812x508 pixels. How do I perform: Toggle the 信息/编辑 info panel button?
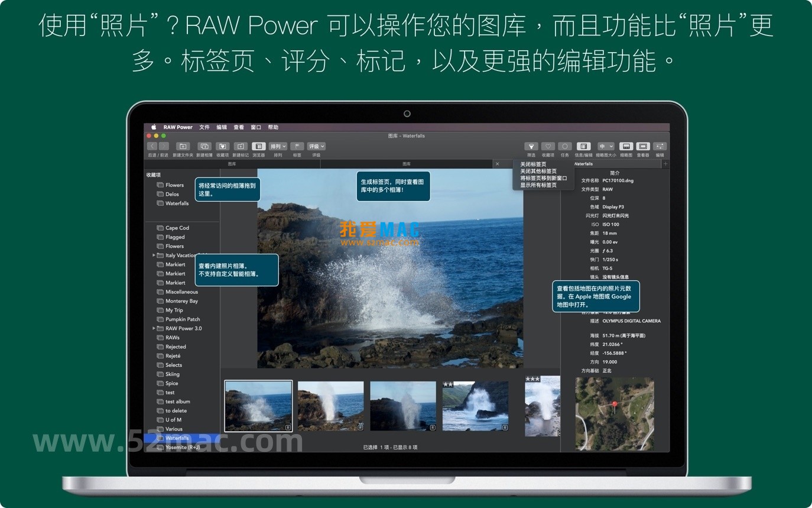tap(583, 146)
